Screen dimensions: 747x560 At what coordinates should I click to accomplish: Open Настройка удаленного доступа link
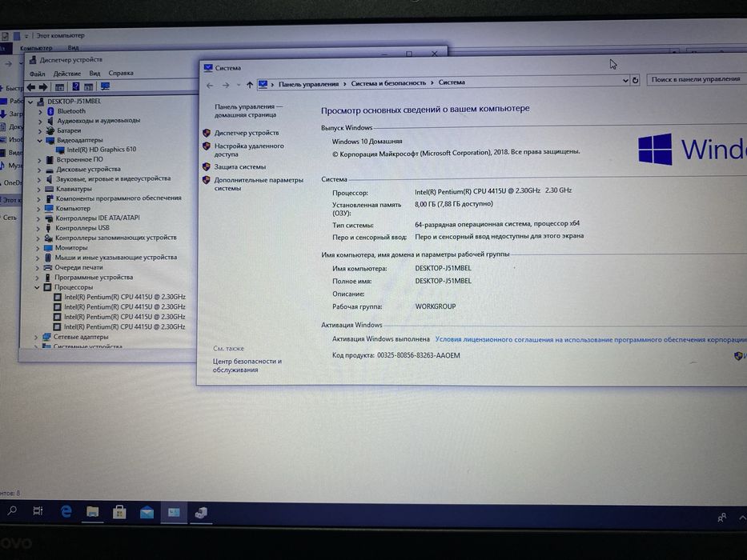(x=249, y=150)
